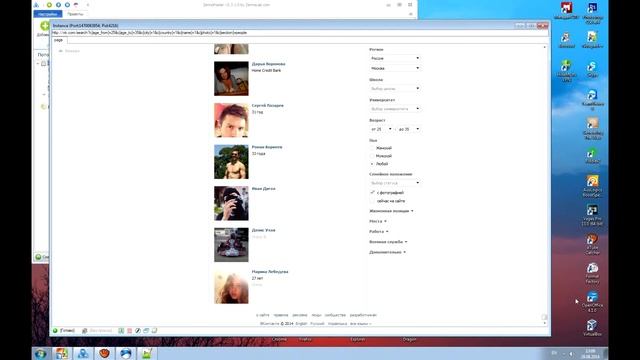Expand the Работа filter section
Screen dimensions: 640x360
[378, 231]
